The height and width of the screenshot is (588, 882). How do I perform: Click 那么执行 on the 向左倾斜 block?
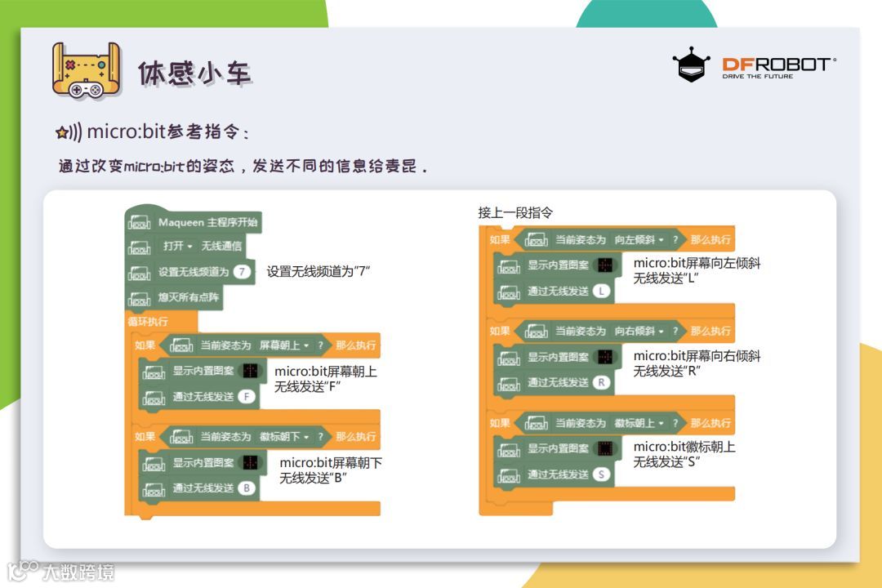tap(710, 240)
